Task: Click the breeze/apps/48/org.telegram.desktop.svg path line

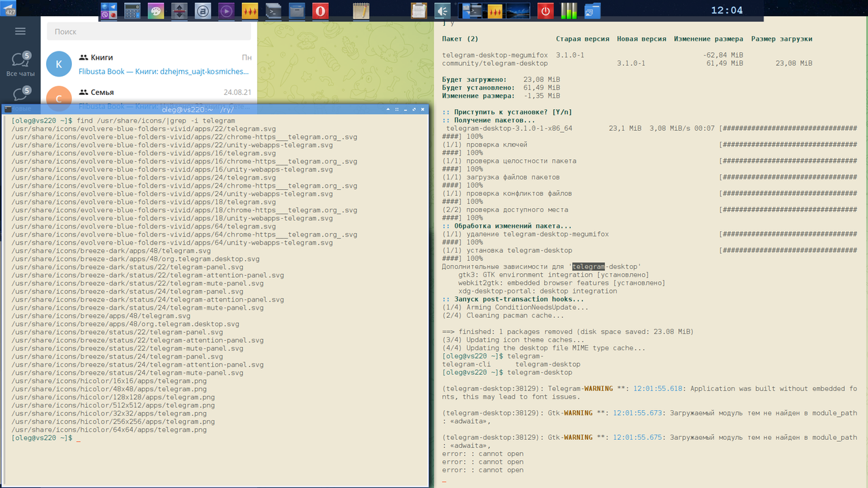Action: point(125,324)
